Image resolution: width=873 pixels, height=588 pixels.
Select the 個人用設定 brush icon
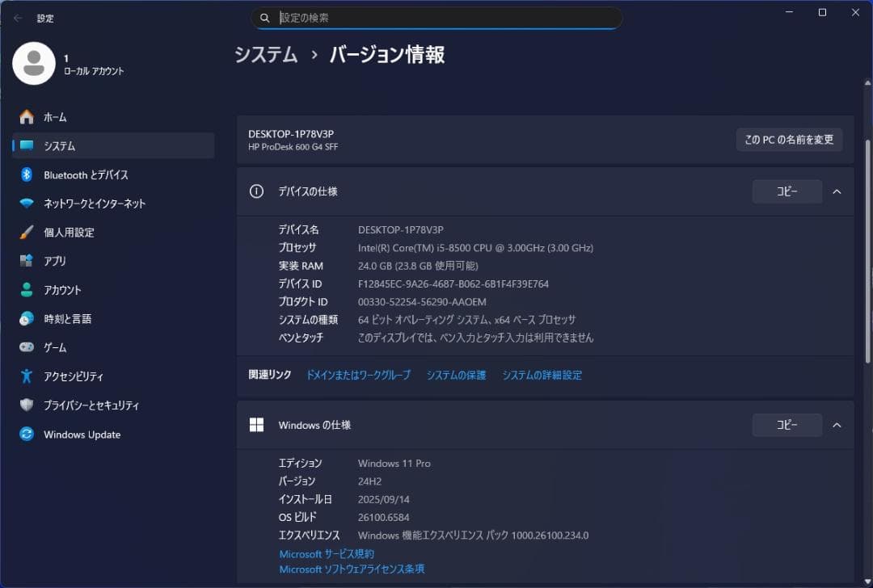[x=27, y=232]
